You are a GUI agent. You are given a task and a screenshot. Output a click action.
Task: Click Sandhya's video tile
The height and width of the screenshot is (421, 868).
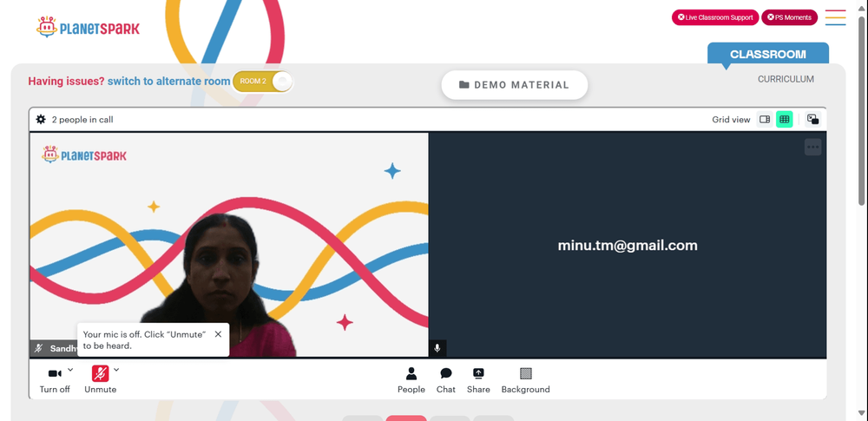[228, 245]
